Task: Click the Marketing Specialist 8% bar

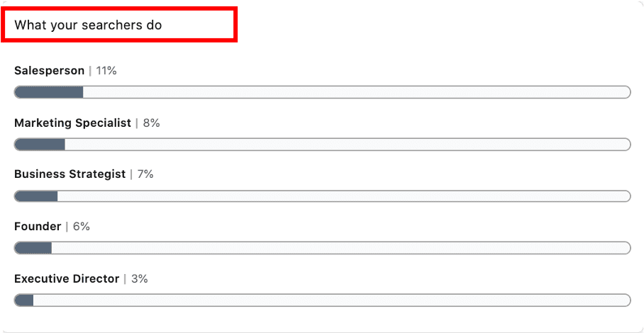Action: [x=323, y=145]
